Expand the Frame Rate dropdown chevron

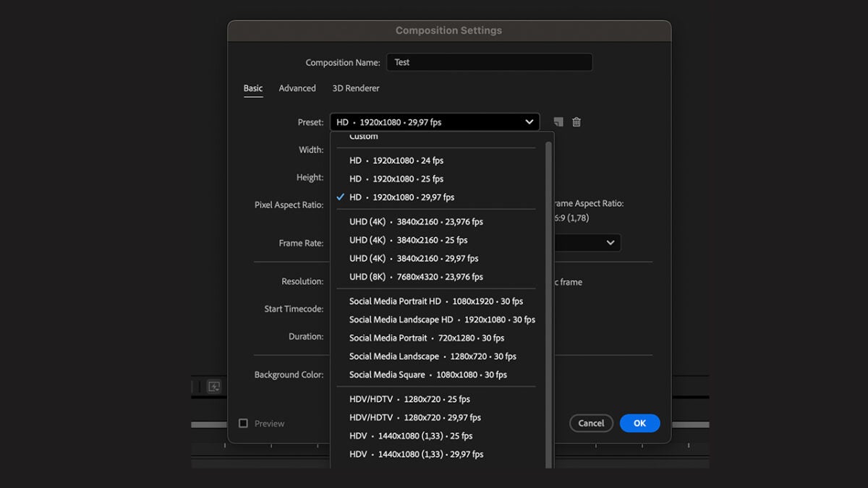pyautogui.click(x=610, y=243)
